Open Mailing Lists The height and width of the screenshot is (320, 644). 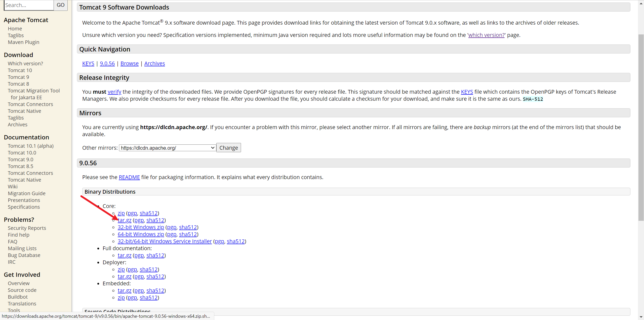tap(22, 248)
